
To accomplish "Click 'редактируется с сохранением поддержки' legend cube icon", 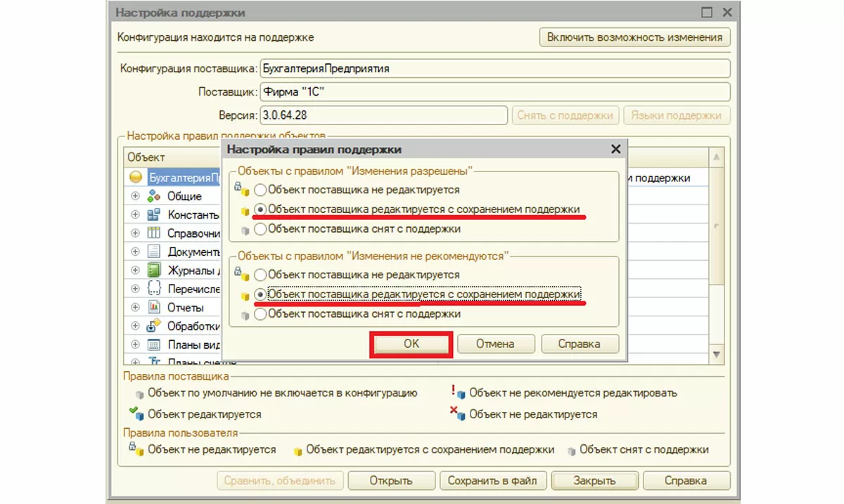I will [x=298, y=450].
